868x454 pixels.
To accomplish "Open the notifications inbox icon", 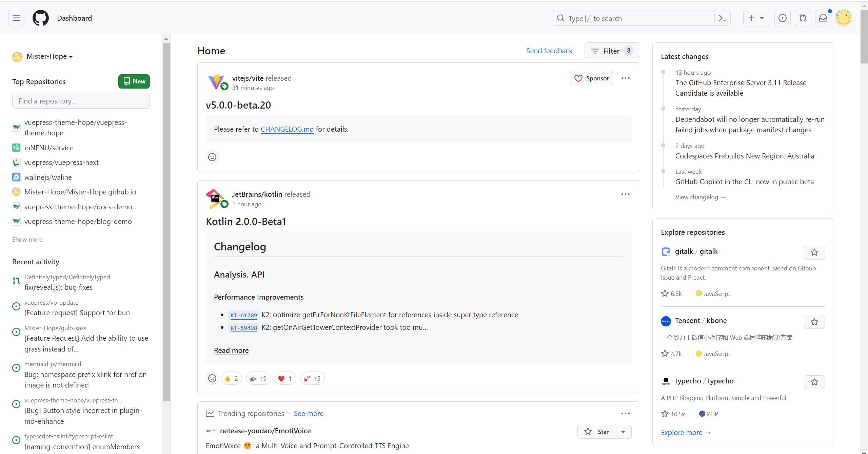I will pos(823,18).
